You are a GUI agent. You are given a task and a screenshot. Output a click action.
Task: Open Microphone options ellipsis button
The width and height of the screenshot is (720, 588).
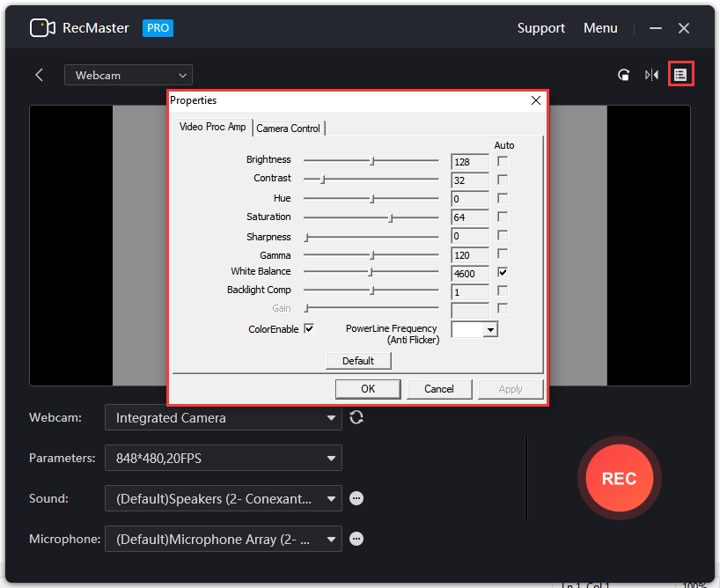(356, 539)
